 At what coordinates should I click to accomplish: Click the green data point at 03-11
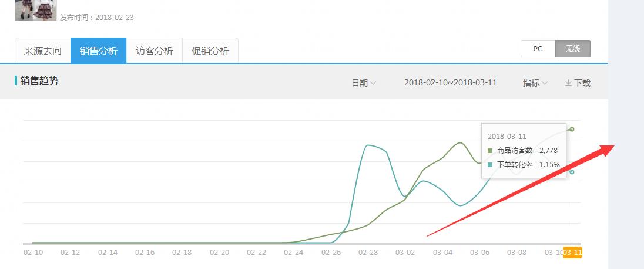[572, 129]
